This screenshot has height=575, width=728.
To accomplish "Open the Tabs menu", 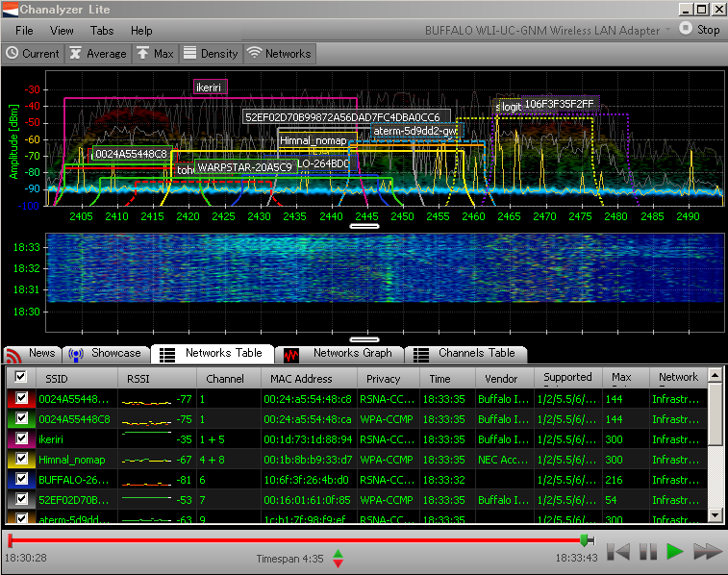I will tap(102, 31).
